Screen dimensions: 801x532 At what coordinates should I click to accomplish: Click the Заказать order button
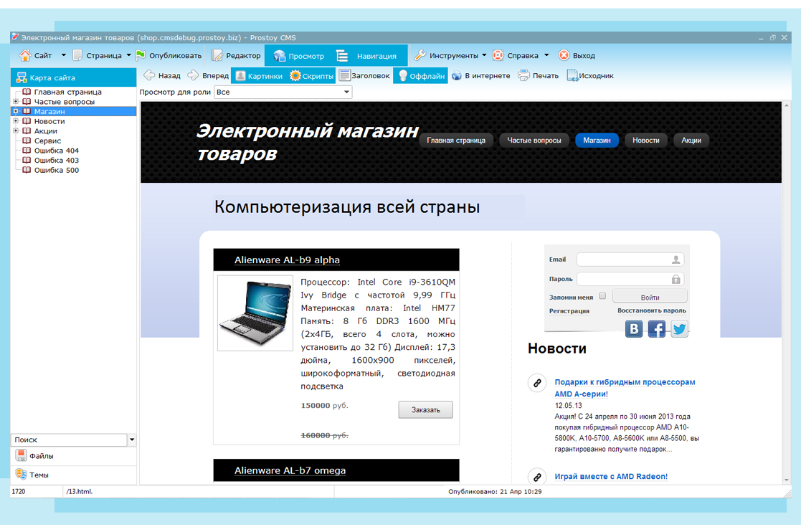click(425, 409)
